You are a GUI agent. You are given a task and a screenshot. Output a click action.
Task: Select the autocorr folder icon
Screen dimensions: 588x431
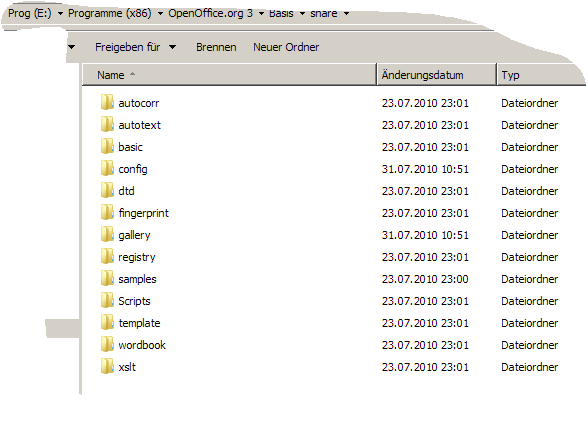click(107, 102)
